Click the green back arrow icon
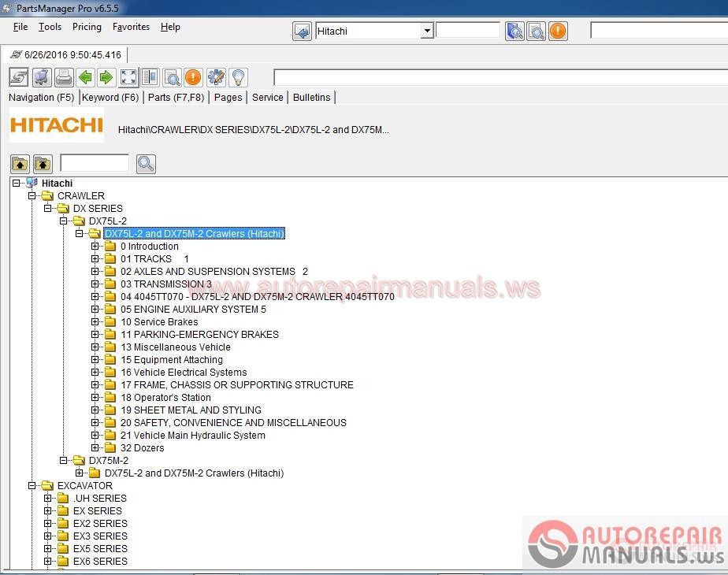Image resolution: width=728 pixels, height=575 pixels. 85,77
